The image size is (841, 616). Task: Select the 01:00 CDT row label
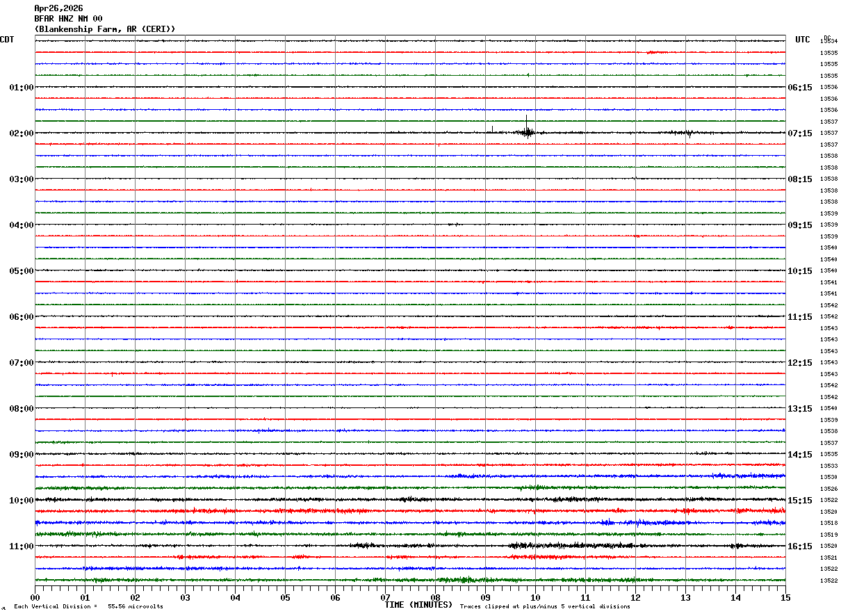pyautogui.click(x=22, y=88)
